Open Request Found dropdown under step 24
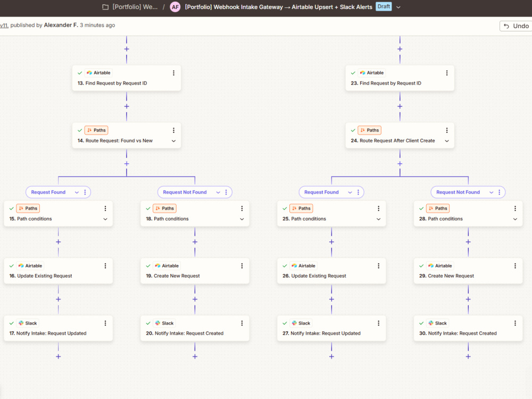532x399 pixels. coord(350,193)
